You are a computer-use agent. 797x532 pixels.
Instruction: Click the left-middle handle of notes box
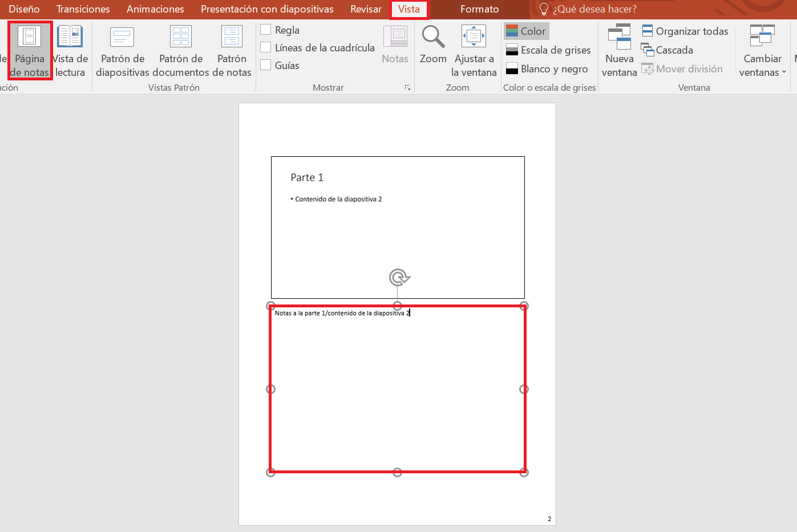271,389
